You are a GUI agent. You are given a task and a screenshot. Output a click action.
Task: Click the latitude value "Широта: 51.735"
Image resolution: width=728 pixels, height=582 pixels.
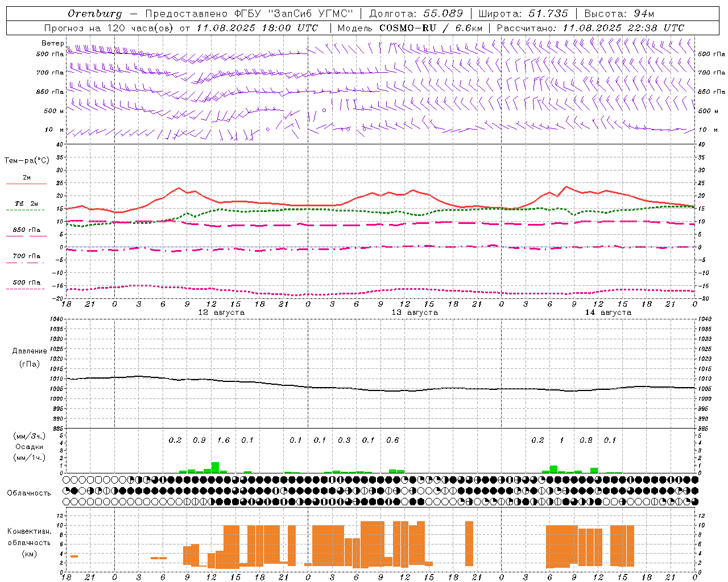coord(523,14)
